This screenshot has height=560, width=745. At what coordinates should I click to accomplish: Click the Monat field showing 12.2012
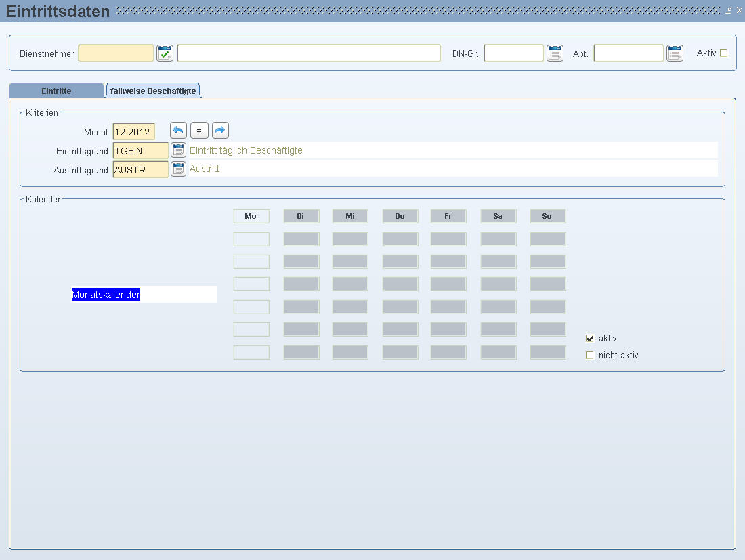point(134,132)
